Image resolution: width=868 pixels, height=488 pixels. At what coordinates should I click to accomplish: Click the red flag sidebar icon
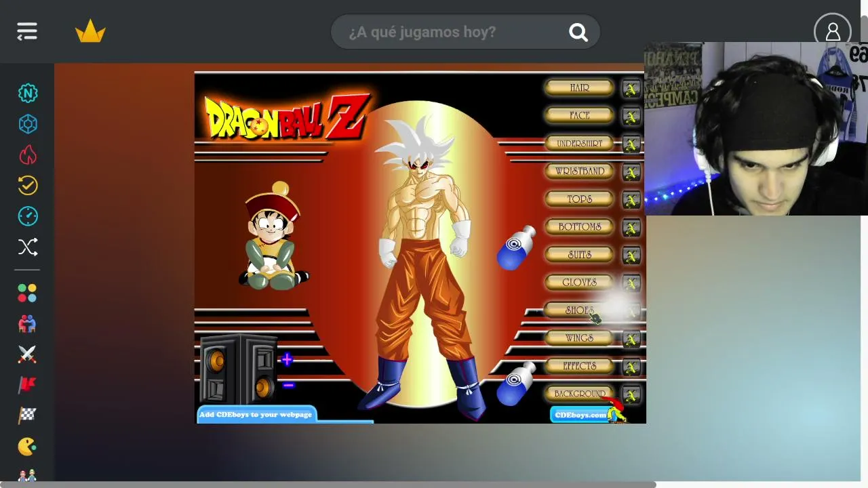coord(27,384)
